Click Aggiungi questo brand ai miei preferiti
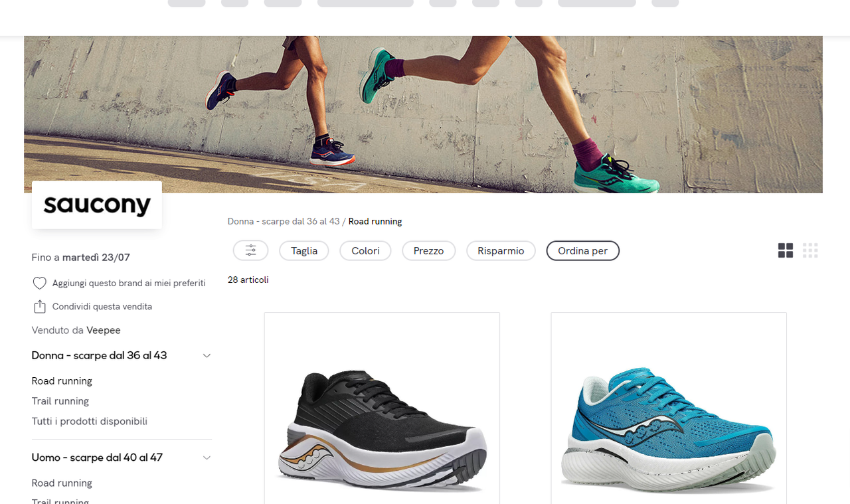 (129, 284)
